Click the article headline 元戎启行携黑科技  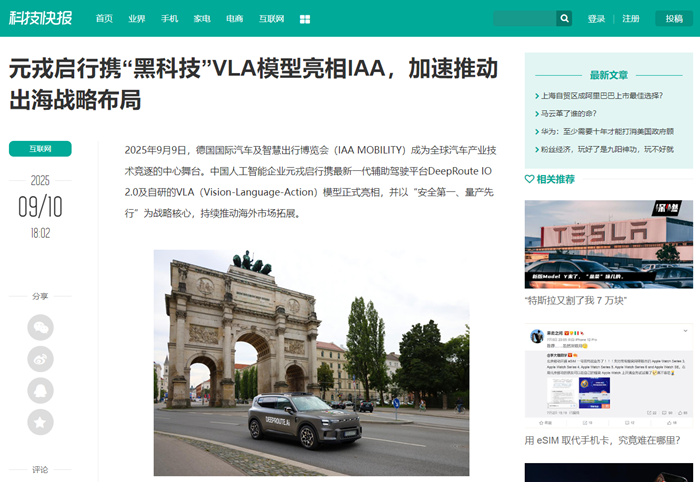pos(253,84)
